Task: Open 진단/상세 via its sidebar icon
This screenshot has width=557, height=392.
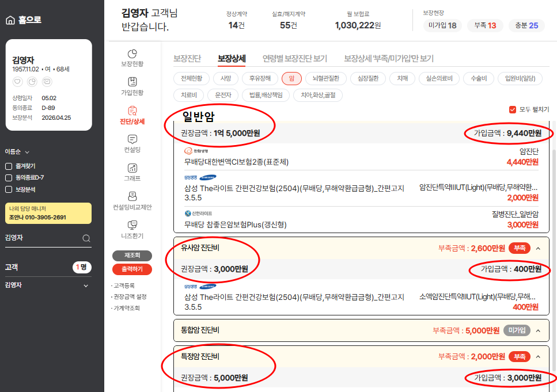Action: [132, 115]
